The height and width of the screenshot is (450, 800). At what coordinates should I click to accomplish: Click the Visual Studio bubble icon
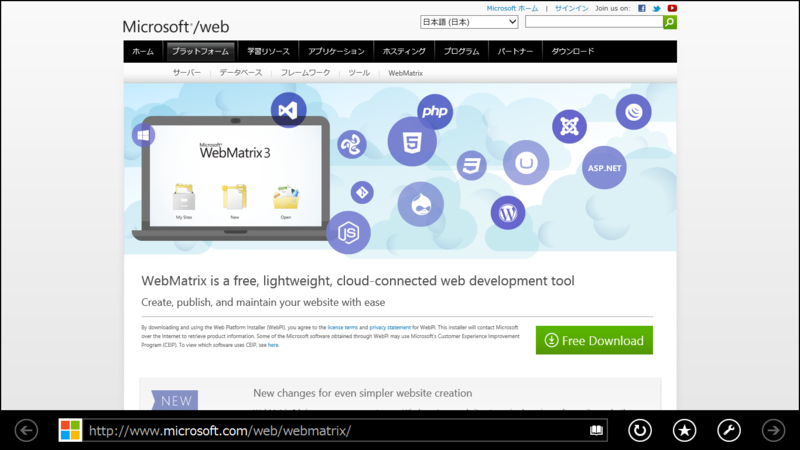[288, 110]
